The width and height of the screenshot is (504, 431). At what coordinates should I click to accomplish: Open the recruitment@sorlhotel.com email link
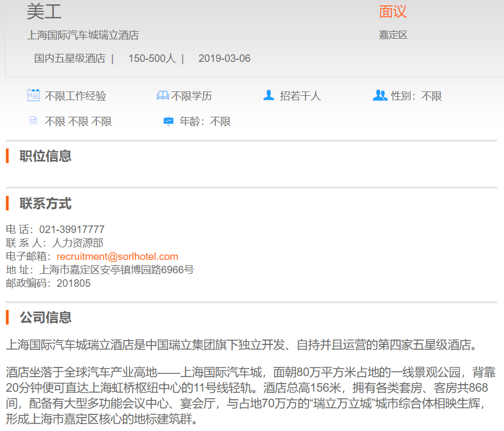pos(117,257)
